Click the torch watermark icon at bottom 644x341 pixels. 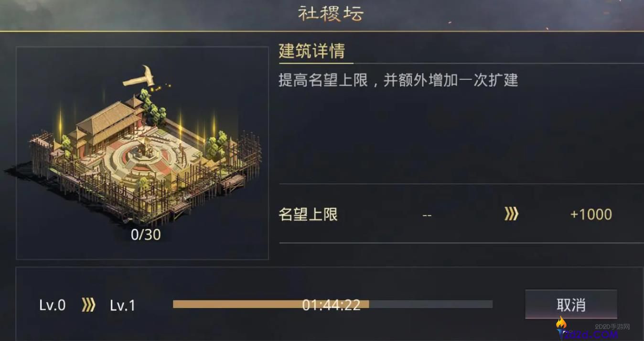click(x=562, y=326)
